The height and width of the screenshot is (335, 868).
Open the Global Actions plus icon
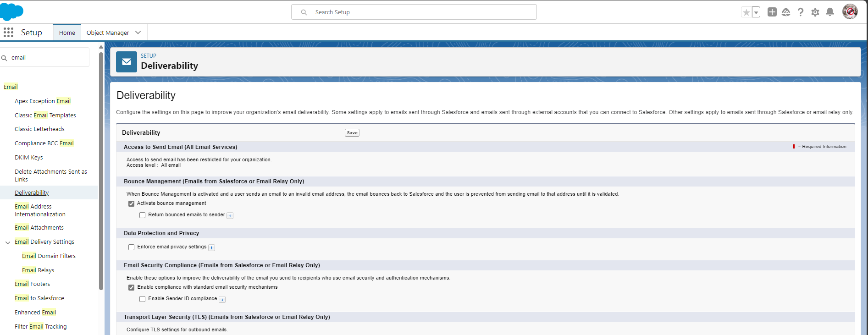[772, 12]
